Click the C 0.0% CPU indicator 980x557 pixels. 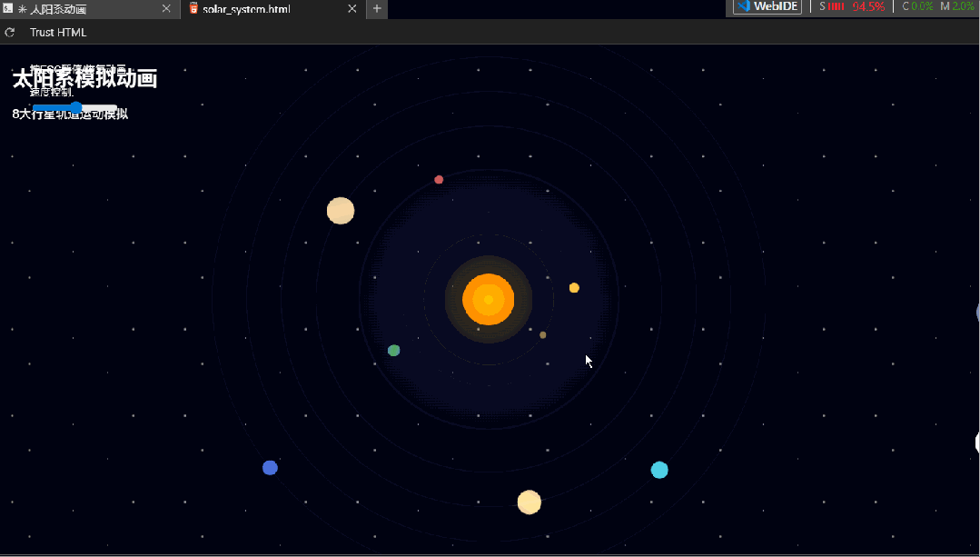coord(917,6)
